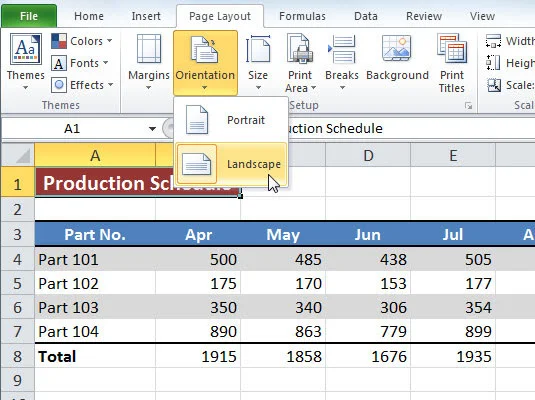Screen dimensions: 535x400
Task: Click the Select All corner button
Action: point(18,155)
